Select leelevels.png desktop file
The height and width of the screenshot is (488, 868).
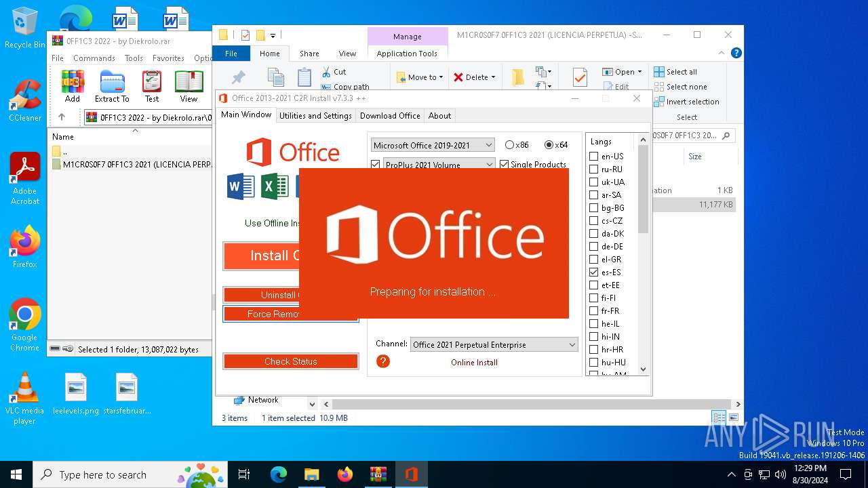pos(76,394)
